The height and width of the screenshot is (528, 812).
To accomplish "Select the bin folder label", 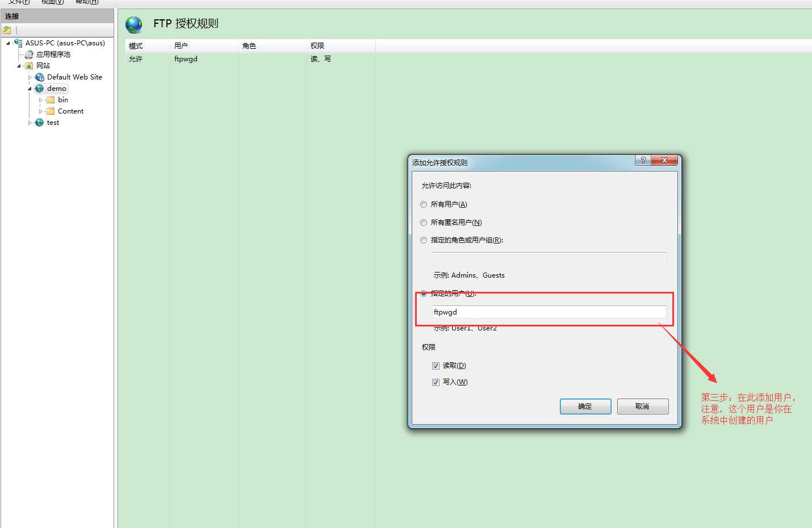I will pos(63,100).
